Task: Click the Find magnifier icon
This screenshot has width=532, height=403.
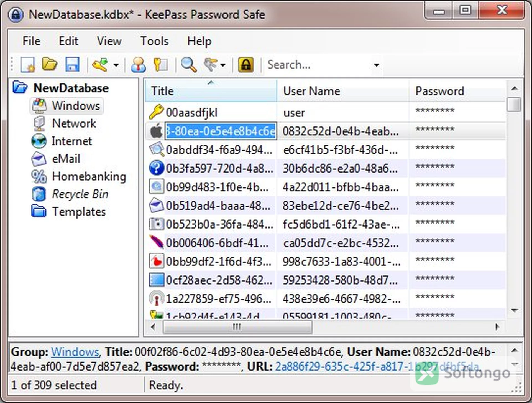Action: (189, 65)
